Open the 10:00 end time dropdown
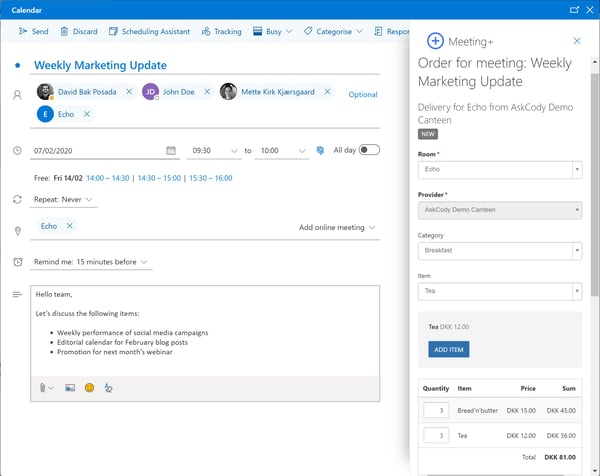 tap(282, 151)
